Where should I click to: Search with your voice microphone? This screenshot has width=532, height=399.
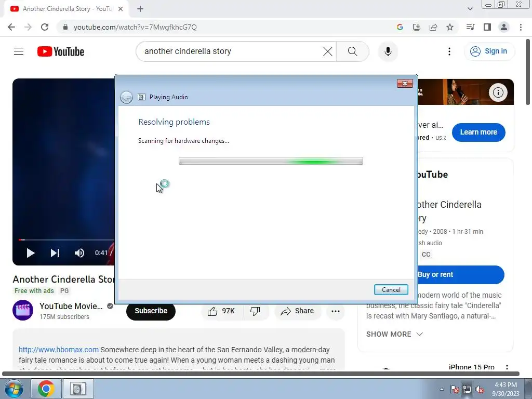pyautogui.click(x=388, y=51)
